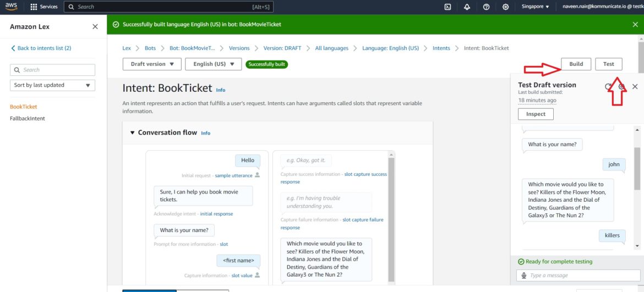The height and width of the screenshot is (292, 644).
Task: Click the john chat message
Action: 614,164
